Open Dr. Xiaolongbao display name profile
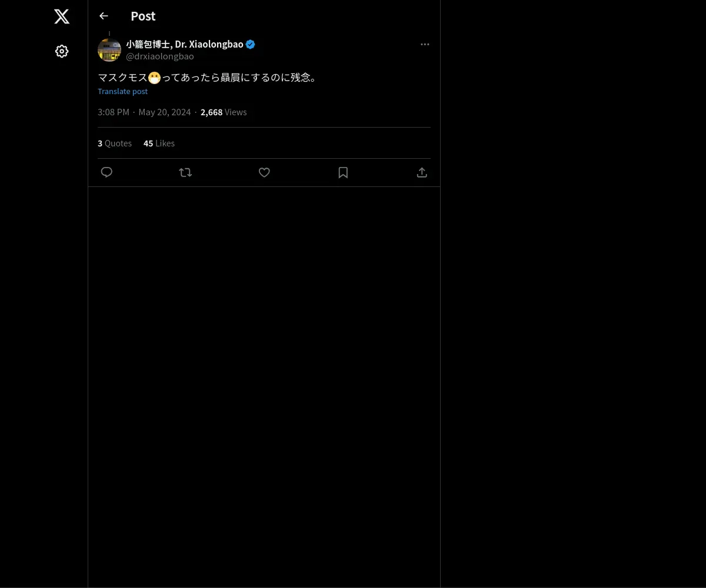The image size is (706, 588). [184, 44]
